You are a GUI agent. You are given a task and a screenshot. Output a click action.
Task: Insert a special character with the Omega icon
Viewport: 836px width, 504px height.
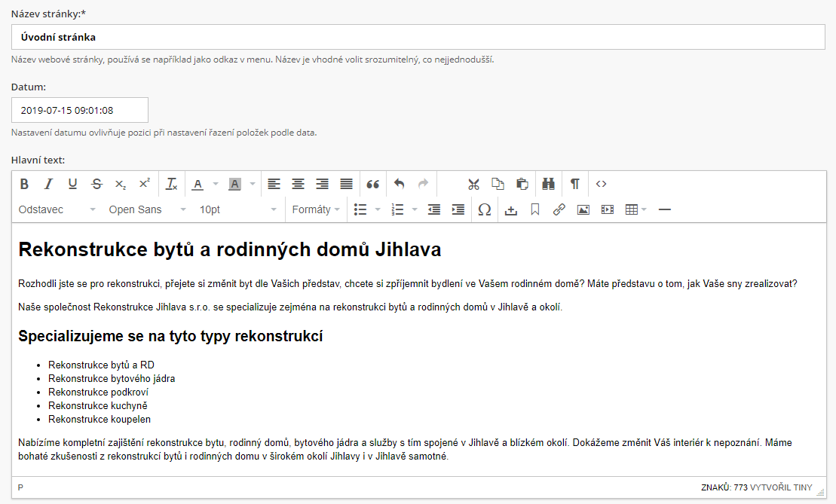[x=485, y=209]
